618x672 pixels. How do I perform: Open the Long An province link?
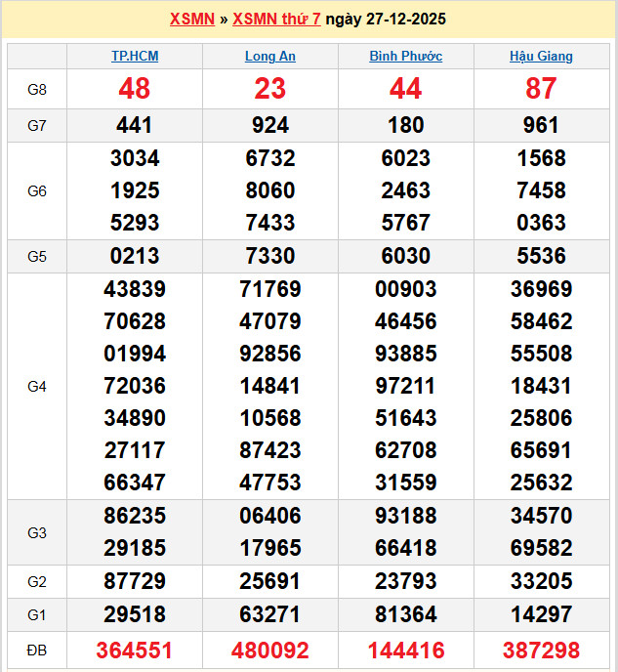(270, 57)
